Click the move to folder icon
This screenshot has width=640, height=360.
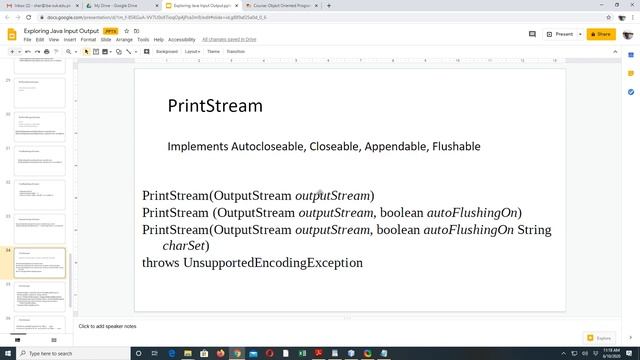coord(136,31)
